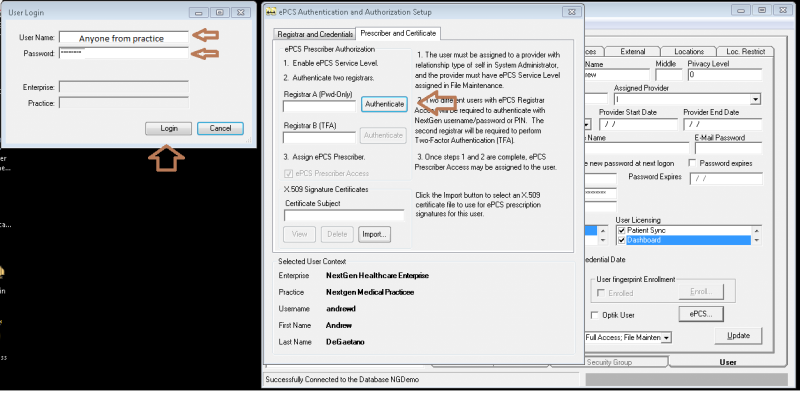This screenshot has height=413, width=800.
Task: Expand the Full Access; File Mainten dropdown
Action: pyautogui.click(x=666, y=337)
